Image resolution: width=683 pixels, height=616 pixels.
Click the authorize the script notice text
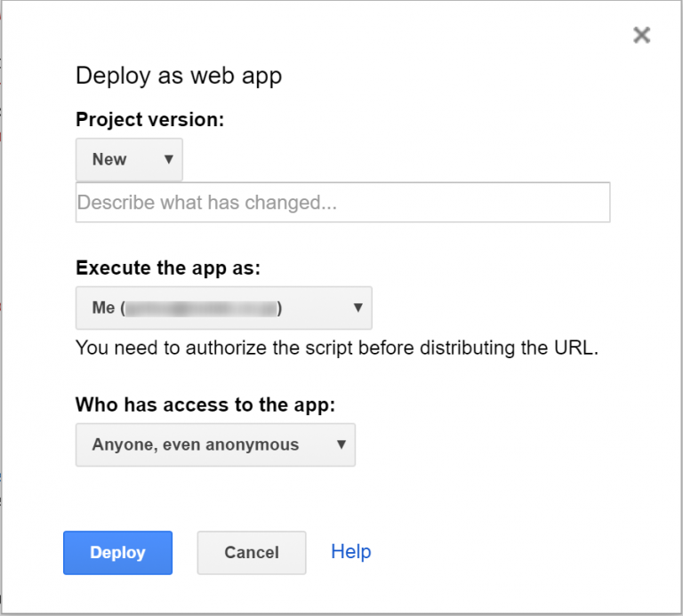click(337, 348)
